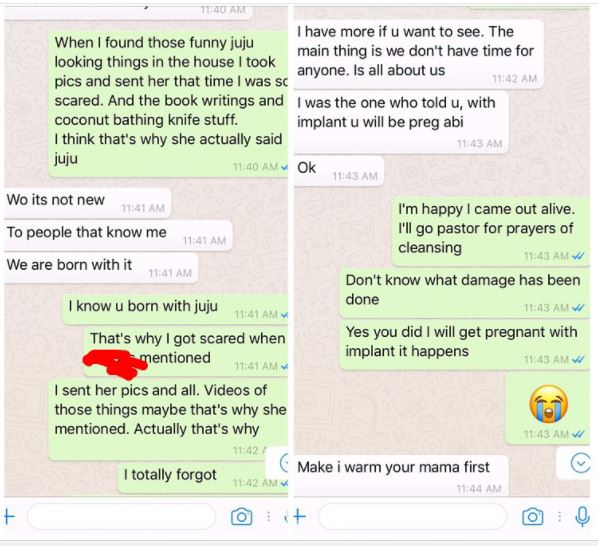Jump to latest with right scroll-down chevron
Viewport: 598px width, 546px height.
click(x=580, y=463)
